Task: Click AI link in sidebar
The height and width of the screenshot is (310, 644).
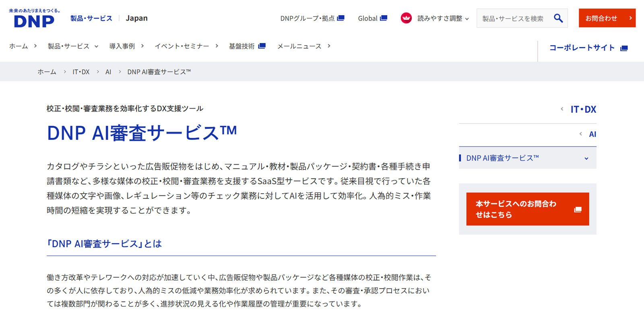Action: [592, 134]
